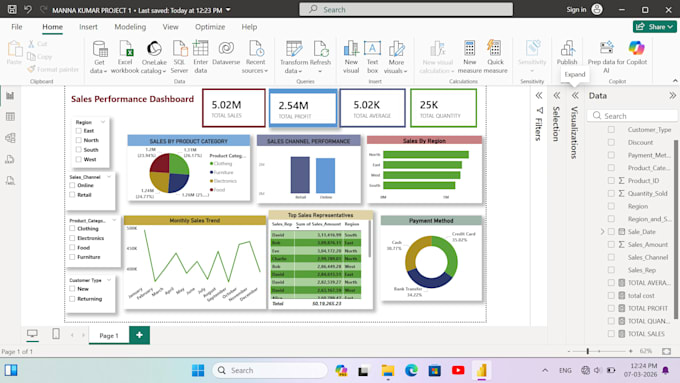Check the Returning customer type box
This screenshot has height=383, width=680.
tap(72, 298)
